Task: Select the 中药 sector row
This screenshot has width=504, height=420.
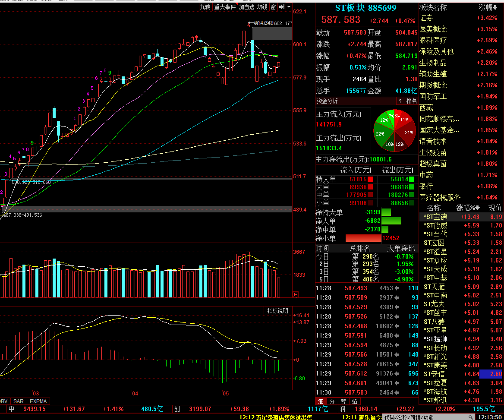Action: pos(461,175)
